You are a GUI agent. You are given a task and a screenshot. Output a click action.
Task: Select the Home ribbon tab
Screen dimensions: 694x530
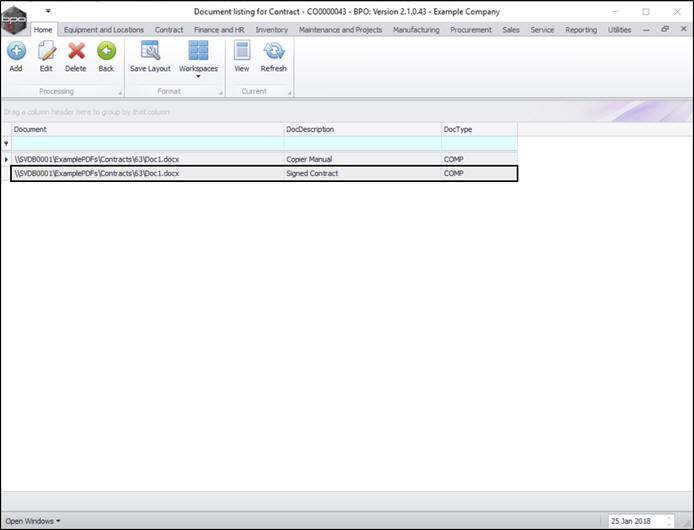pos(43,30)
